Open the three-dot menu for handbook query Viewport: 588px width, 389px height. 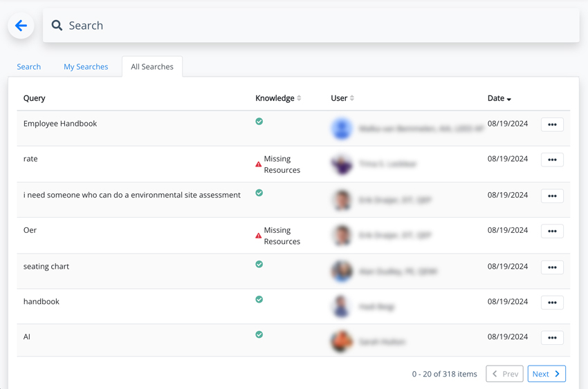(551, 303)
